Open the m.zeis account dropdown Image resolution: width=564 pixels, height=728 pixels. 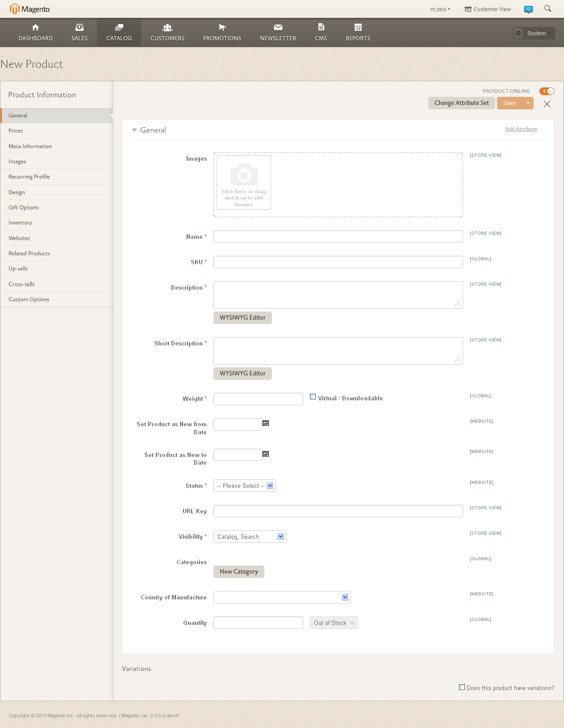(x=440, y=9)
